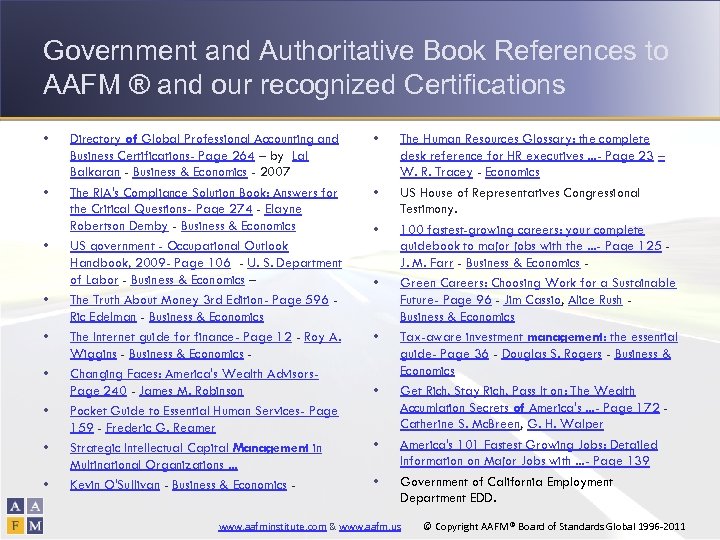The height and width of the screenshot is (540, 720).
Task: Click Frederic G. Reamer author link
Action: click(x=160, y=428)
